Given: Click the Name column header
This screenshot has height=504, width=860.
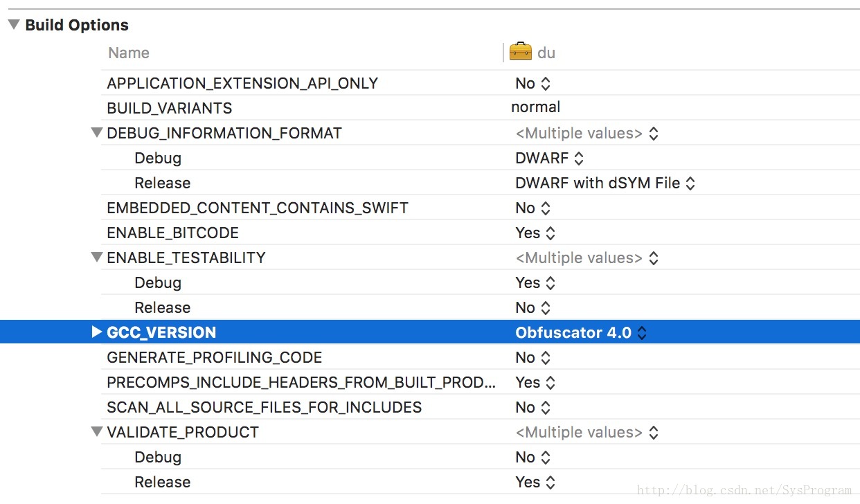Looking at the screenshot, I should pos(129,53).
